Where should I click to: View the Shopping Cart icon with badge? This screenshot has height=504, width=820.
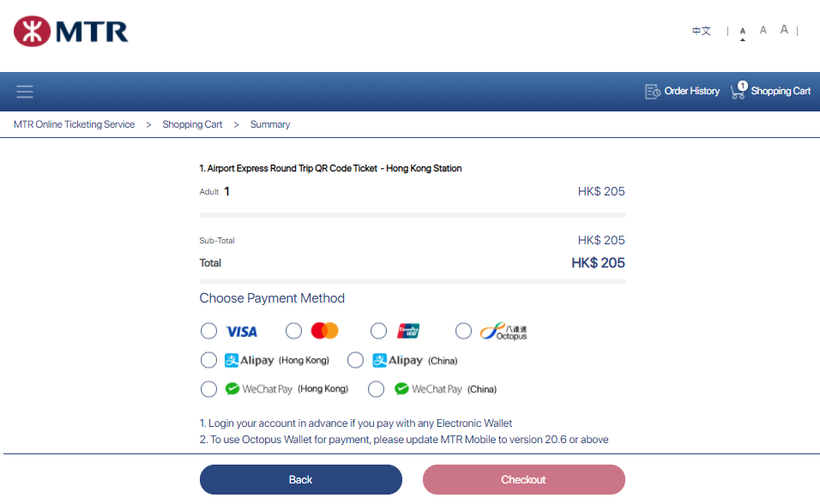(x=738, y=91)
